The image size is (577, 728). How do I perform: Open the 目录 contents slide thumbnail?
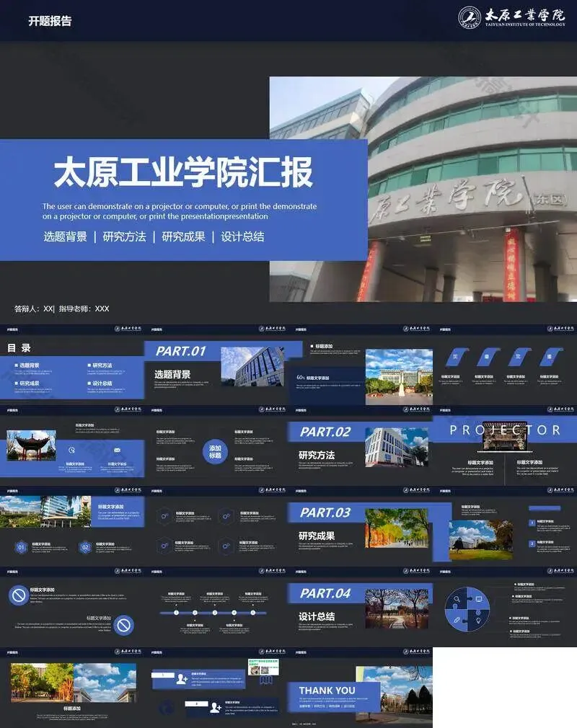pyautogui.click(x=72, y=365)
